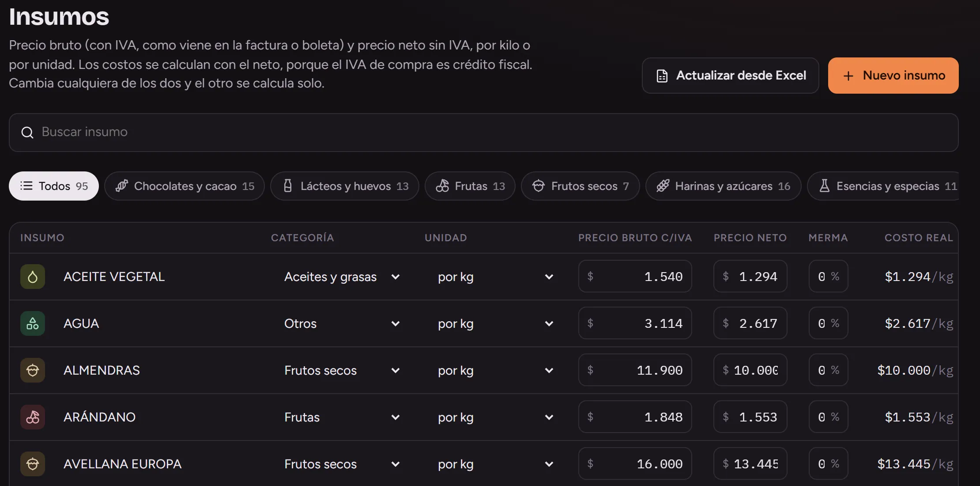This screenshot has width=980, height=486.
Task: Create a Nuevo insumo
Action: pyautogui.click(x=893, y=76)
